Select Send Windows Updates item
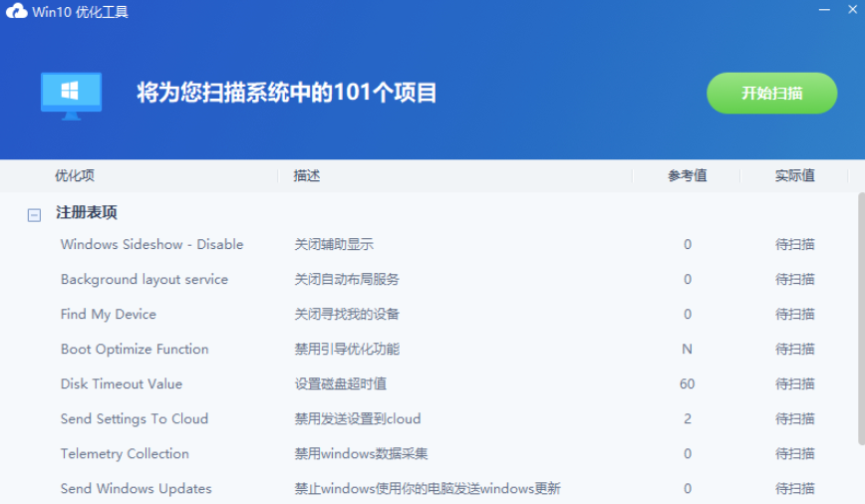This screenshot has height=504, width=865. 136,488
